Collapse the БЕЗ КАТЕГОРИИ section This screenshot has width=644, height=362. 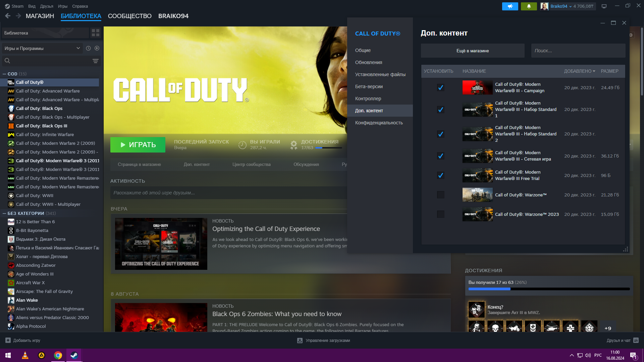pos(4,213)
